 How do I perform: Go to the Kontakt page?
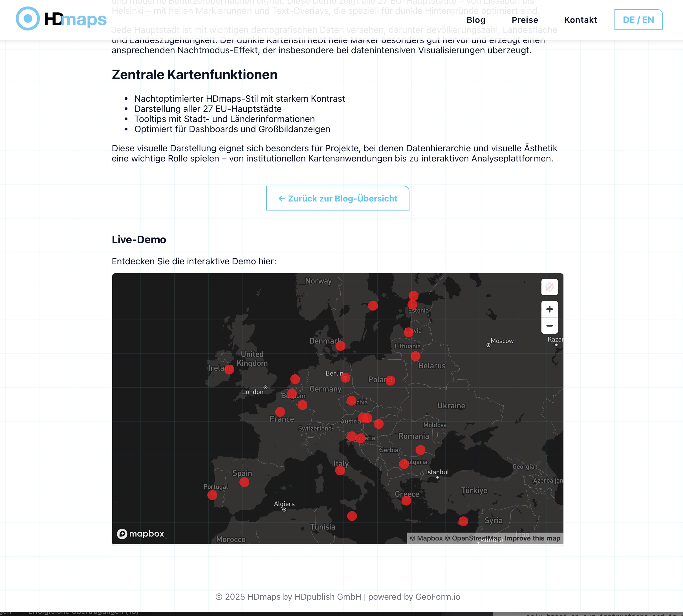pyautogui.click(x=580, y=20)
